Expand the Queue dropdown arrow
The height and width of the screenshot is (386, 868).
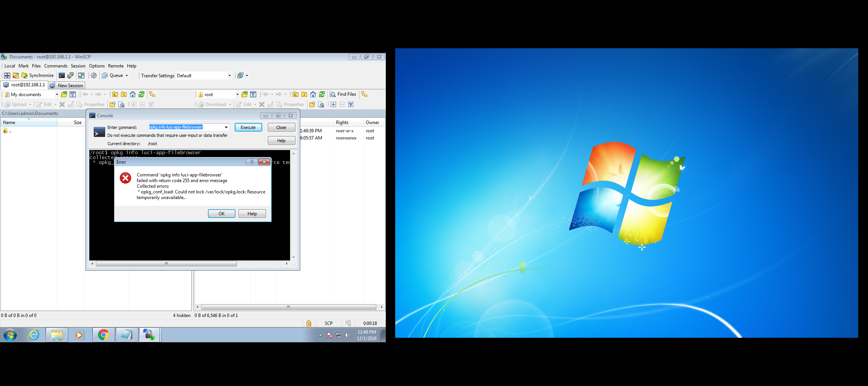click(x=127, y=75)
